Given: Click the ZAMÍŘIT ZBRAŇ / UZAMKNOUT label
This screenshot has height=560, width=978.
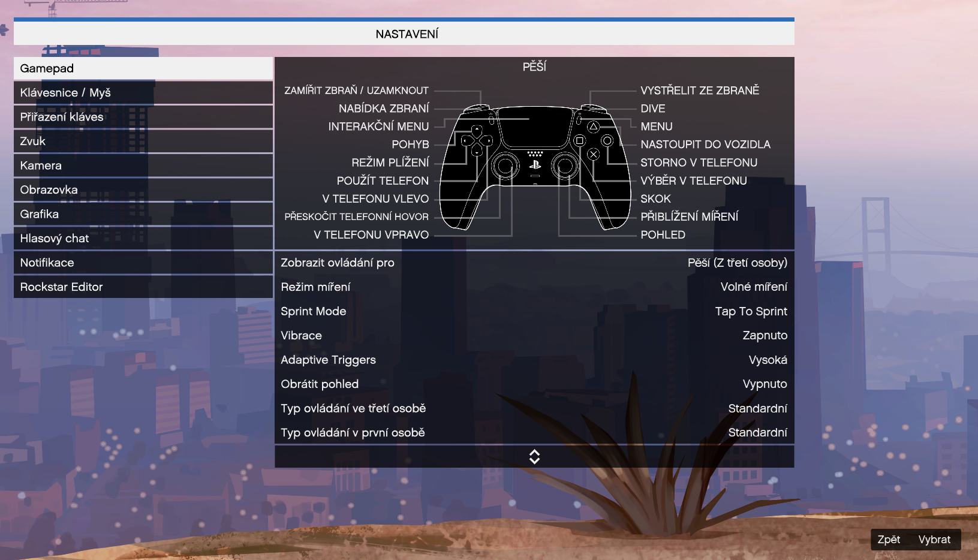Looking at the screenshot, I should 356,91.
